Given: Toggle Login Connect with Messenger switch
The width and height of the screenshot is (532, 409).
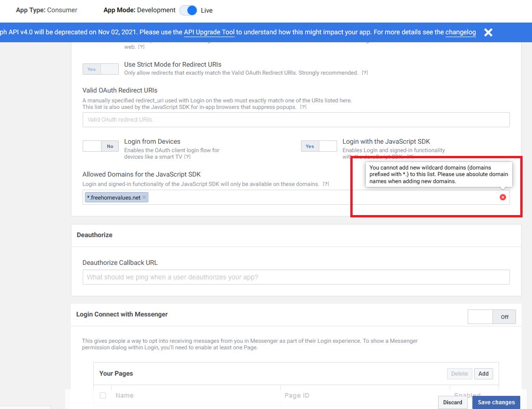Looking at the screenshot, I should click(491, 316).
